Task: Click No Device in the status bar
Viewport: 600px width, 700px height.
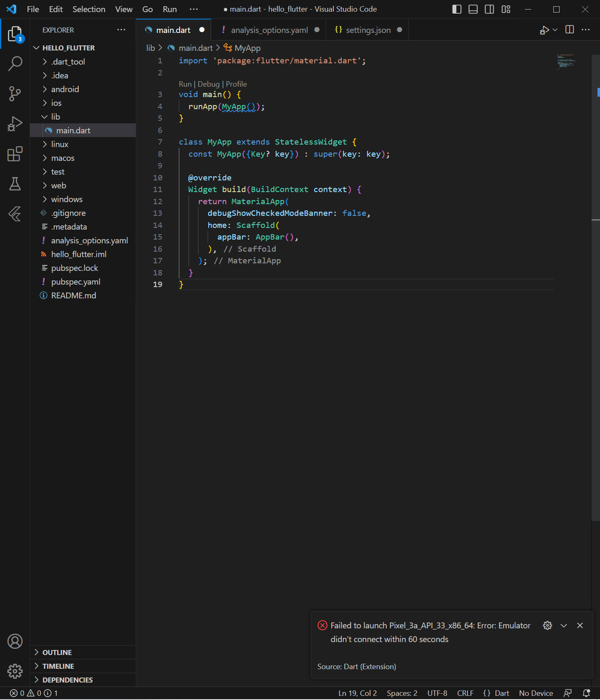Action: pyautogui.click(x=536, y=693)
